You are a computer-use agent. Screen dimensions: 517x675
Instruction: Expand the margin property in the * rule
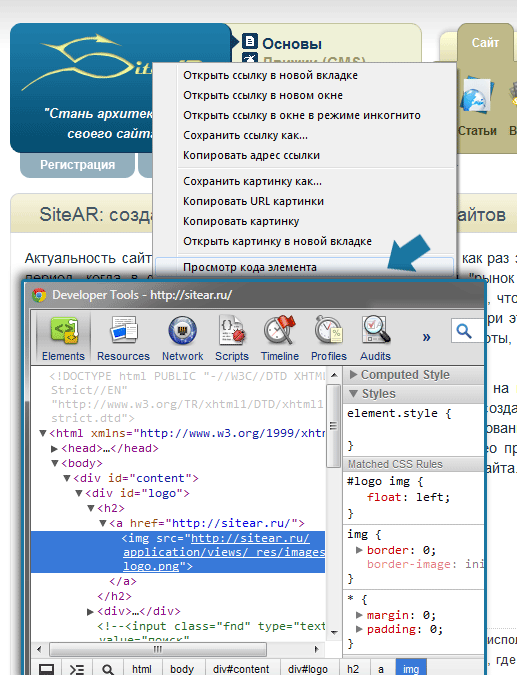point(359,615)
